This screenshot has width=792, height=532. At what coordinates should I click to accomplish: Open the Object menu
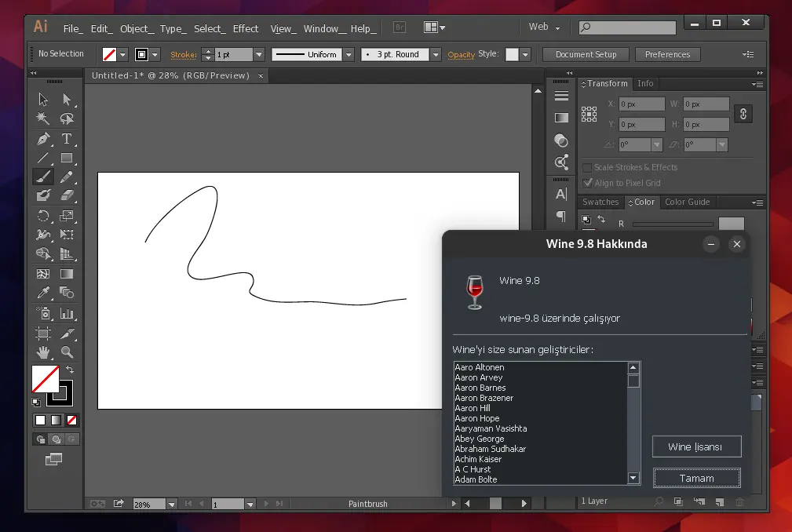pyautogui.click(x=137, y=29)
